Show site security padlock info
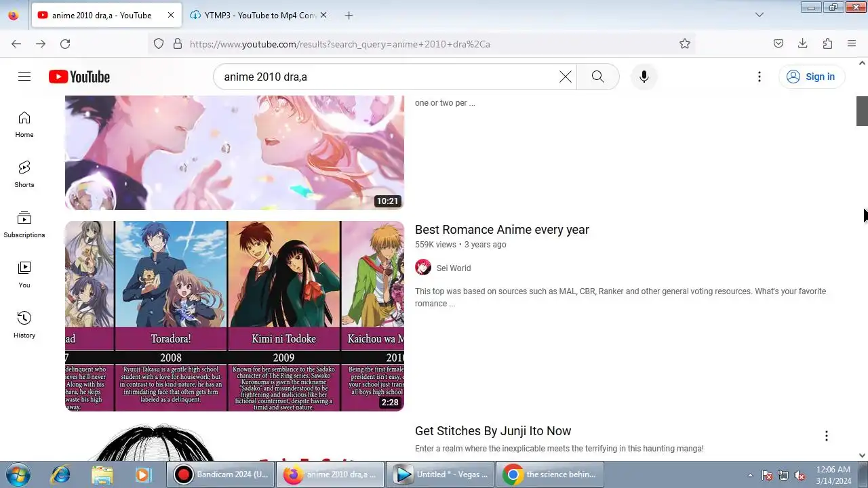 (x=178, y=43)
